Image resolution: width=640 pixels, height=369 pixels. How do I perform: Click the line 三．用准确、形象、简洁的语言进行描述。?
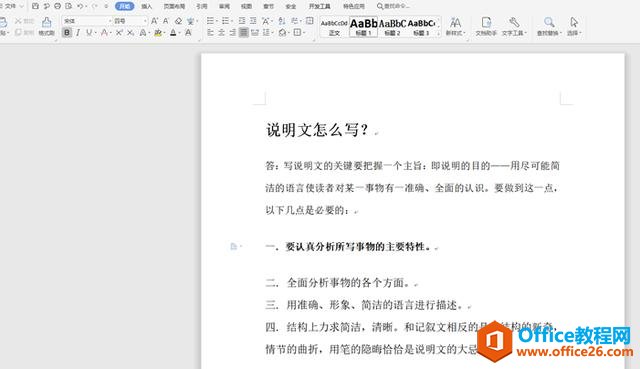[364, 305]
